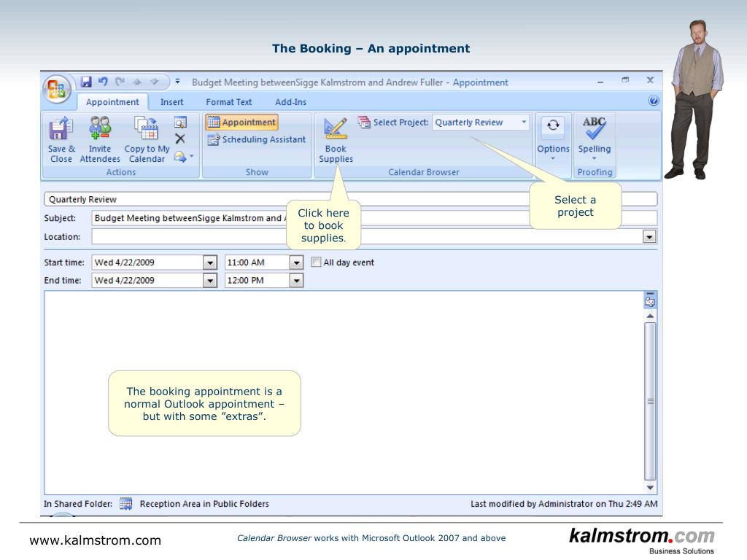Click the Save icon in quick access toolbar
Screen dimensions: 747x560
click(86, 82)
